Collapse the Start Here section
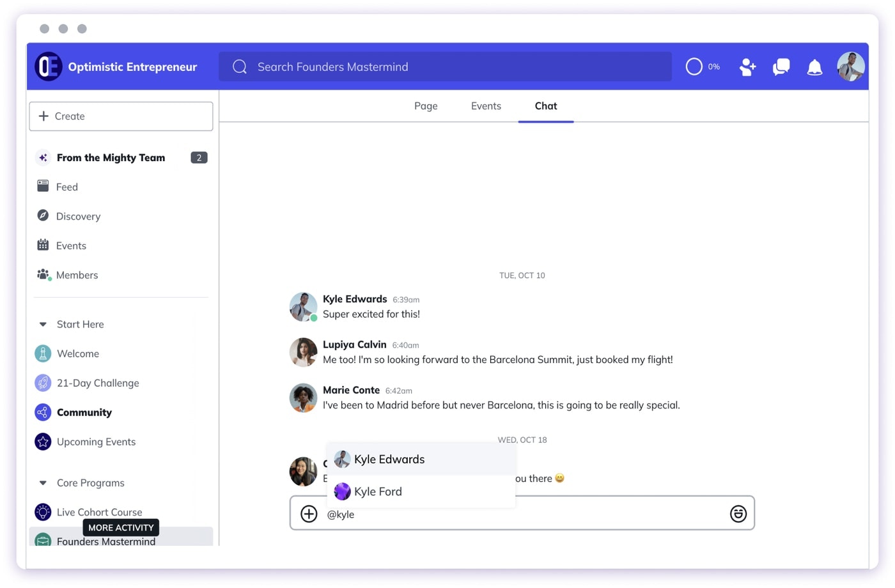 tap(42, 324)
